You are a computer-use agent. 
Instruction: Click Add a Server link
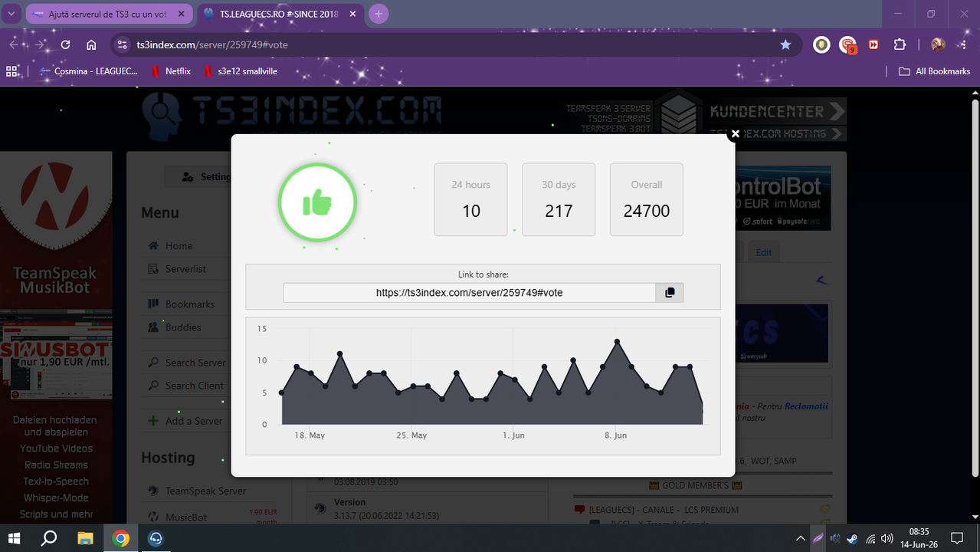(x=194, y=421)
